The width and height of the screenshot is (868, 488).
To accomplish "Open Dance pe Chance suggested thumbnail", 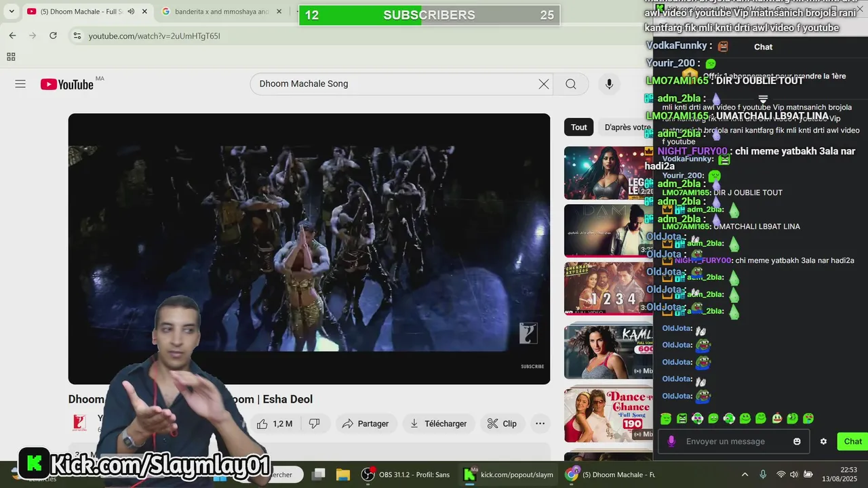I will (608, 413).
